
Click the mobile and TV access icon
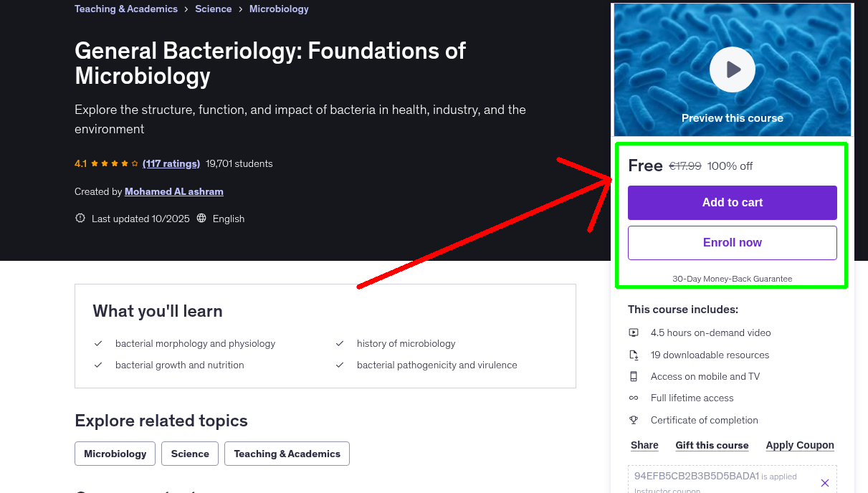[634, 376]
